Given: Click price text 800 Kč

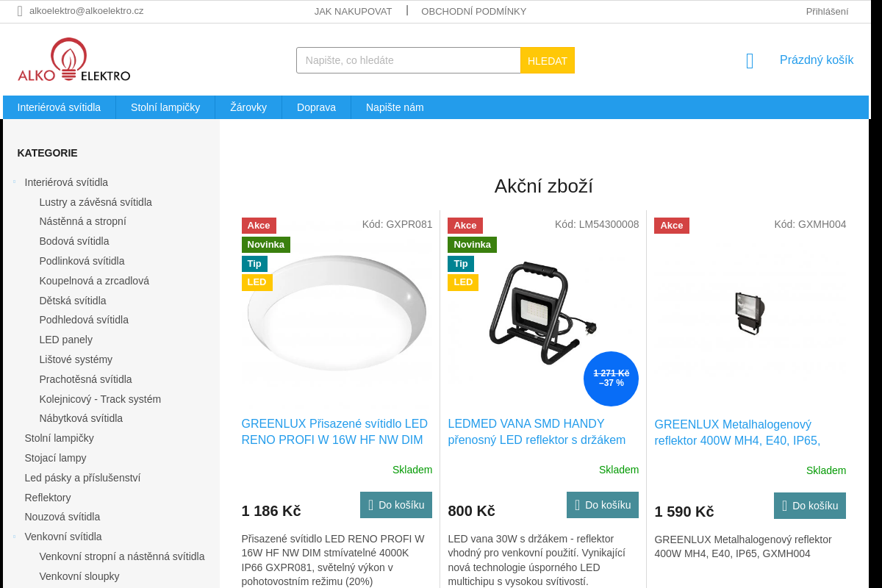Looking at the screenshot, I should tap(472, 511).
